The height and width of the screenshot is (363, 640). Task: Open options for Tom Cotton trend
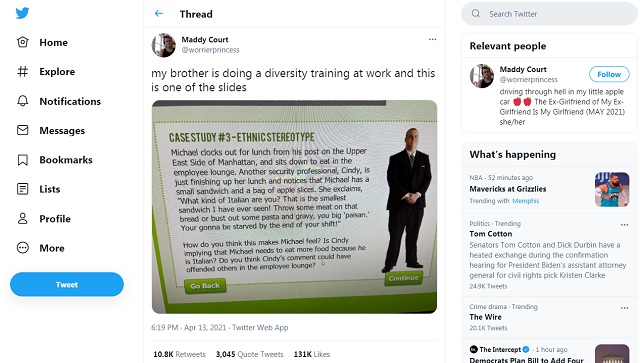point(624,225)
